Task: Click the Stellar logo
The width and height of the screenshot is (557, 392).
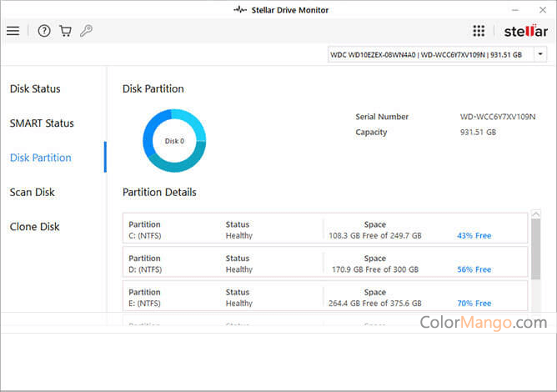Action: tap(525, 31)
